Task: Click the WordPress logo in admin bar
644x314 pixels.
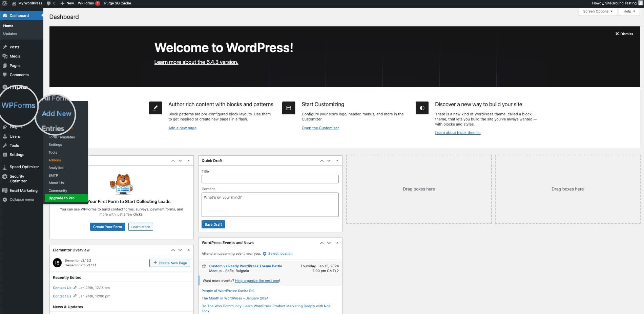Action: (5, 3)
